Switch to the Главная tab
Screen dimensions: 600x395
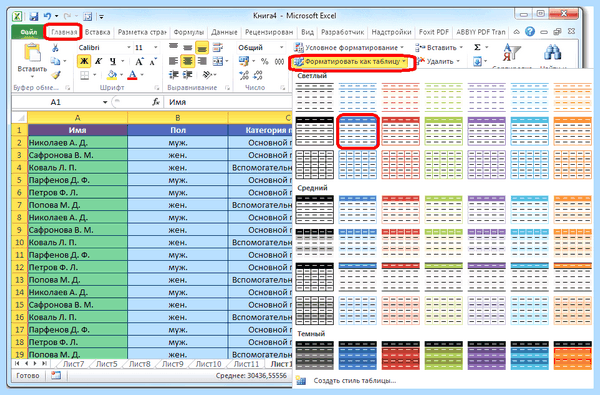[64, 32]
